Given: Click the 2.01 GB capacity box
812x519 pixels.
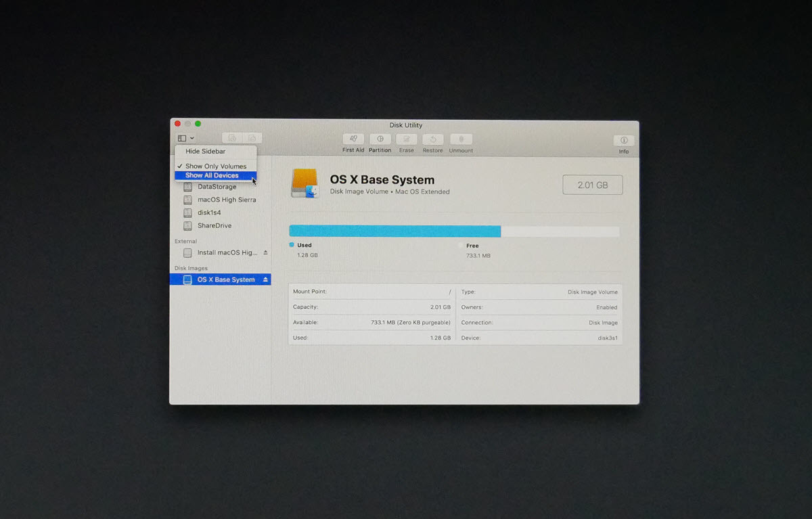Looking at the screenshot, I should pyautogui.click(x=593, y=185).
